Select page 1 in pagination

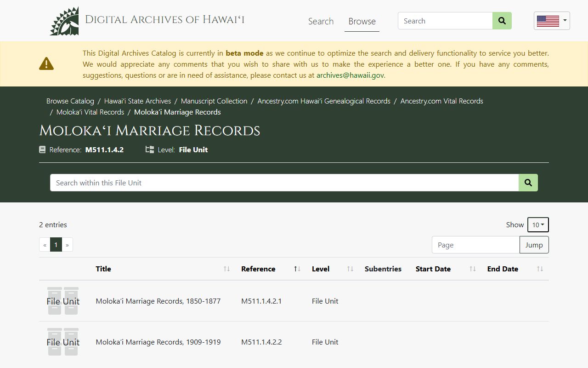[56, 245]
